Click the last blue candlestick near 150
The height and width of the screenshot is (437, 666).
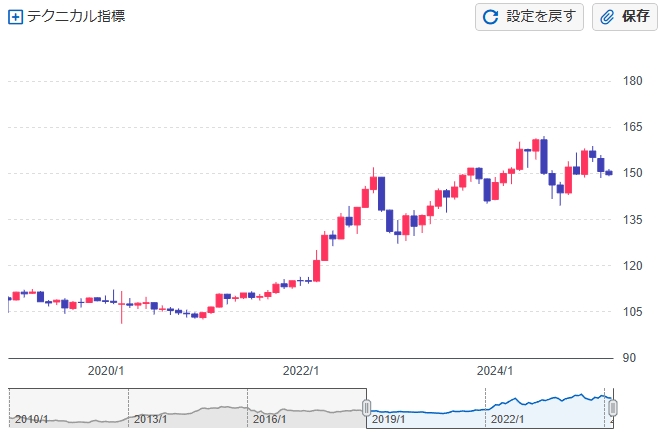[609, 173]
